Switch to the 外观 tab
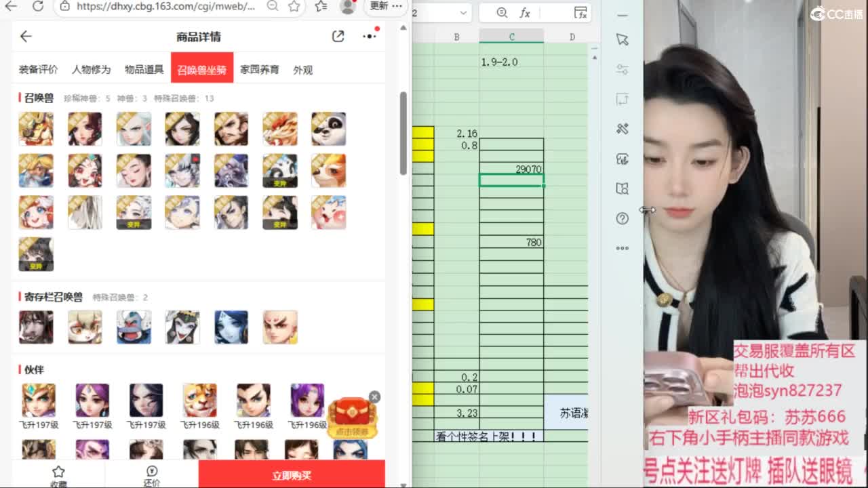 [x=302, y=69]
